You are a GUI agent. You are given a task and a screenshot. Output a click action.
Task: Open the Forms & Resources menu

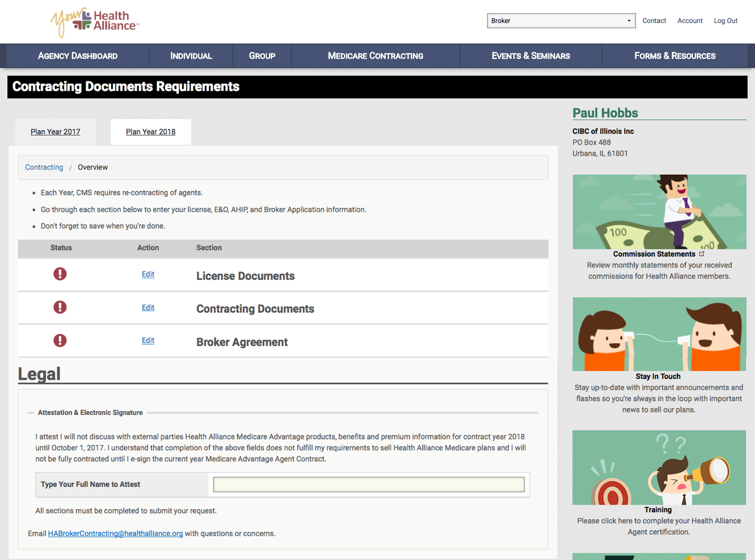point(675,56)
